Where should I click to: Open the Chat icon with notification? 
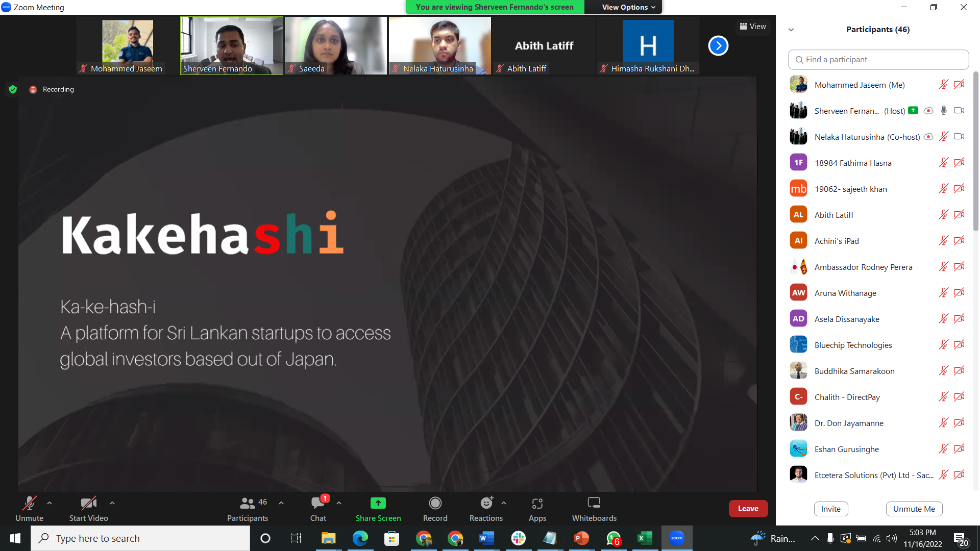318,504
